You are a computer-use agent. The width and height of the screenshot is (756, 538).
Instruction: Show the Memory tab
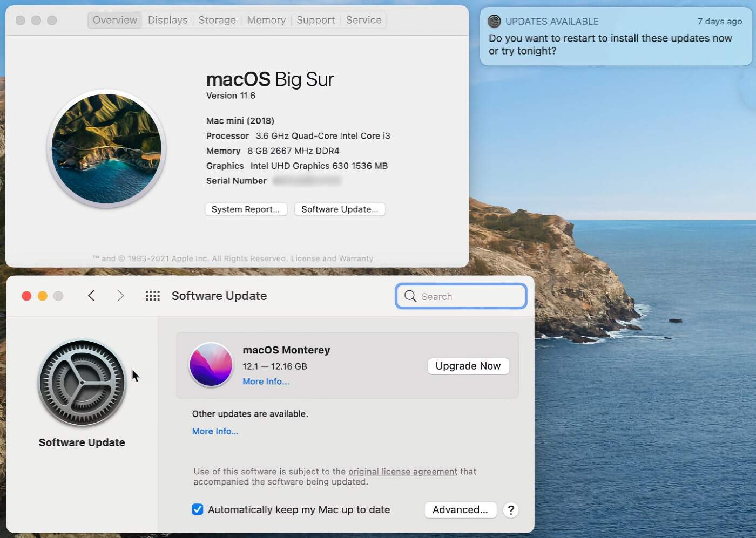pyautogui.click(x=266, y=20)
